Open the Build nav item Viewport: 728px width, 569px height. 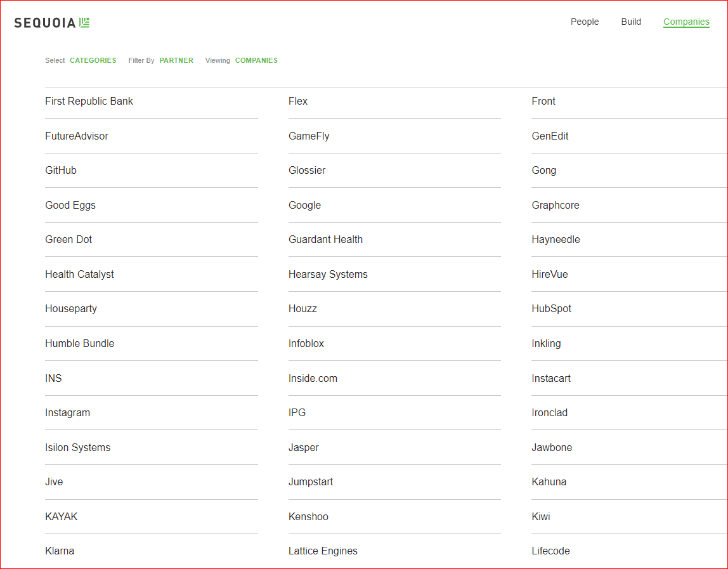click(631, 22)
